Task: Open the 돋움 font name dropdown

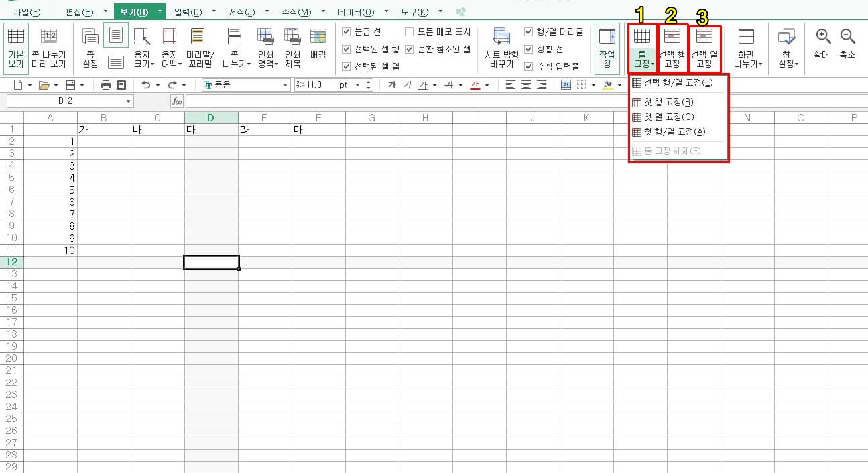Action: pyautogui.click(x=286, y=86)
